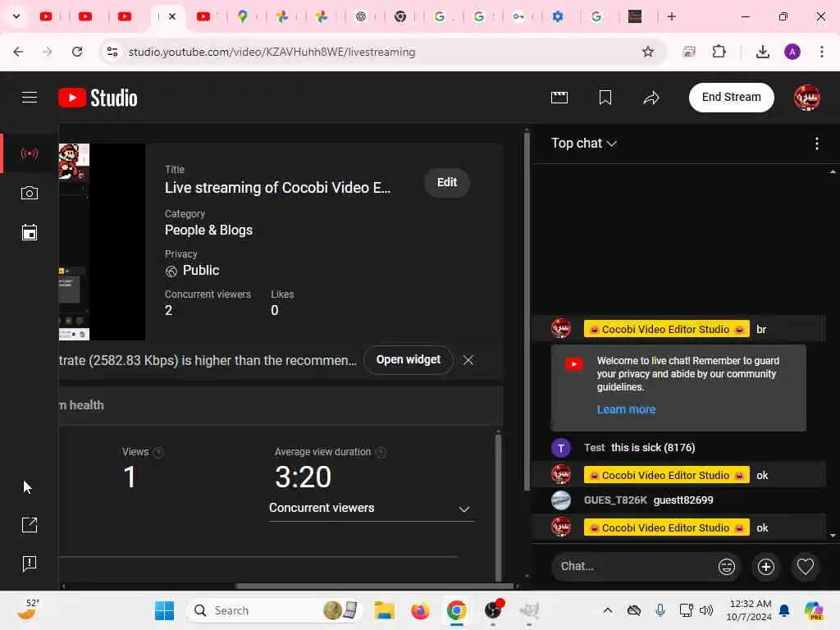Click the stream title text

pyautogui.click(x=277, y=188)
